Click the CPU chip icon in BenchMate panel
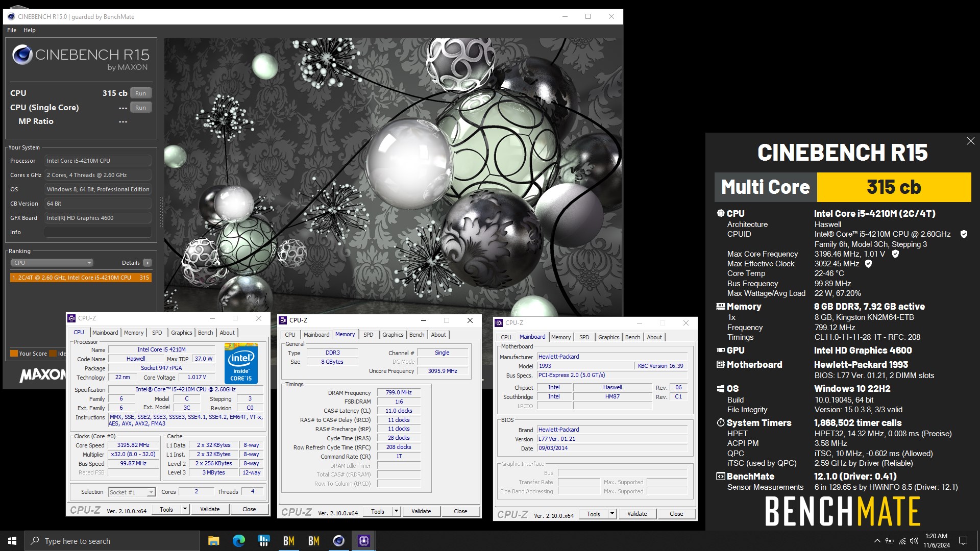This screenshot has width=980, height=551. [721, 213]
